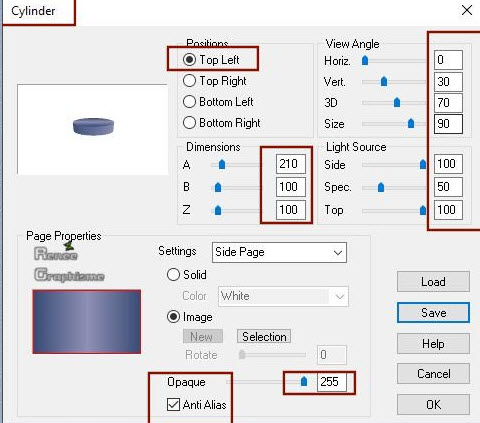Expand the Color White dropdown

pyautogui.click(x=283, y=296)
